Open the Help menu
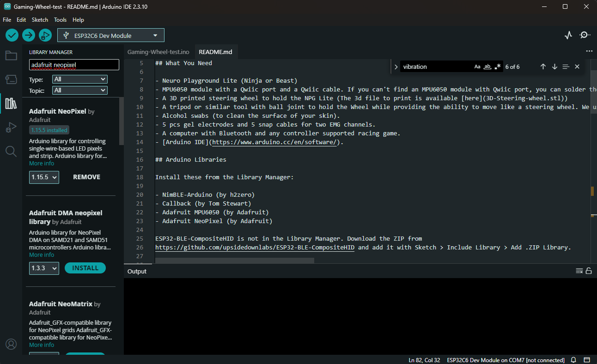Image resolution: width=597 pixels, height=364 pixels. point(78,20)
